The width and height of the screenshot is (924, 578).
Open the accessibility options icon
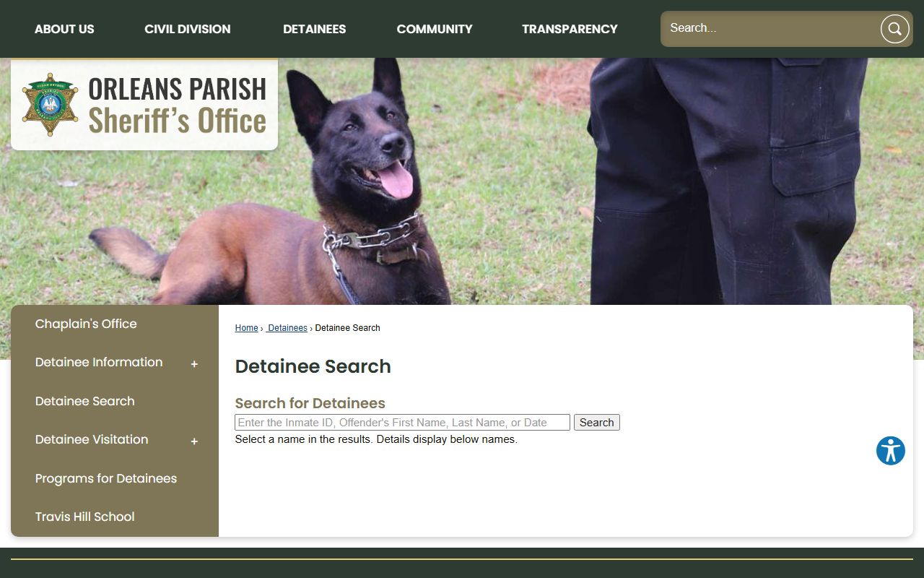tap(891, 451)
